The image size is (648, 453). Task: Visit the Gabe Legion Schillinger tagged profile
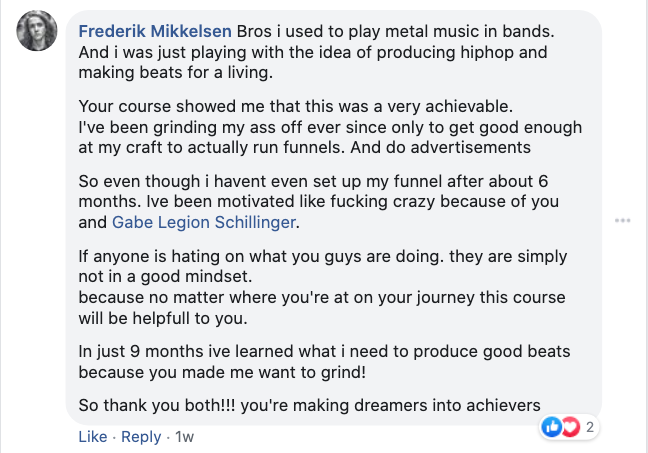204,222
